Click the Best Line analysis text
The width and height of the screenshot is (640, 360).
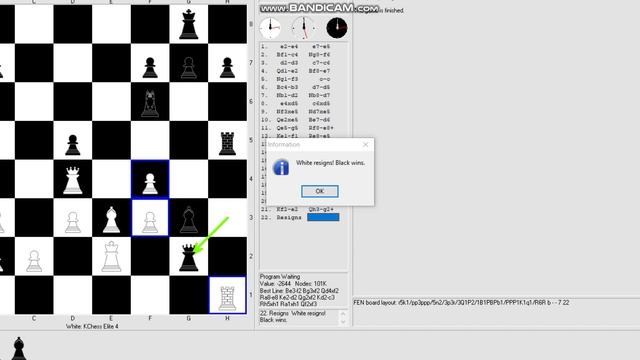[299, 297]
